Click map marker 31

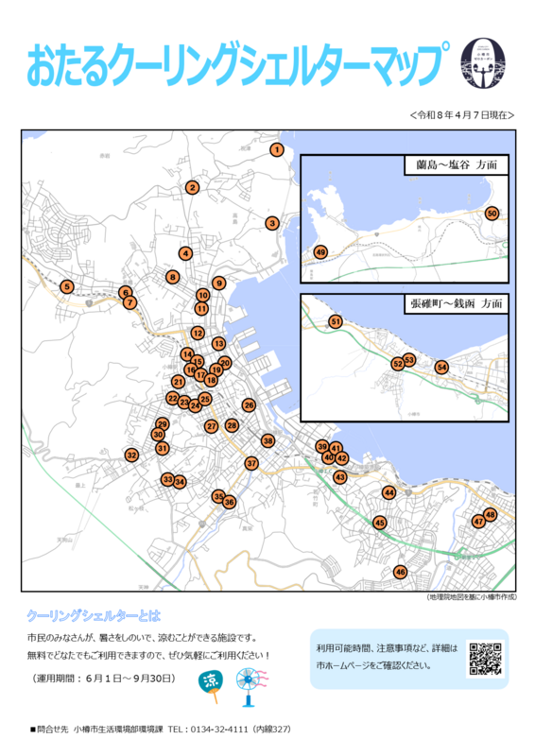pos(162,448)
